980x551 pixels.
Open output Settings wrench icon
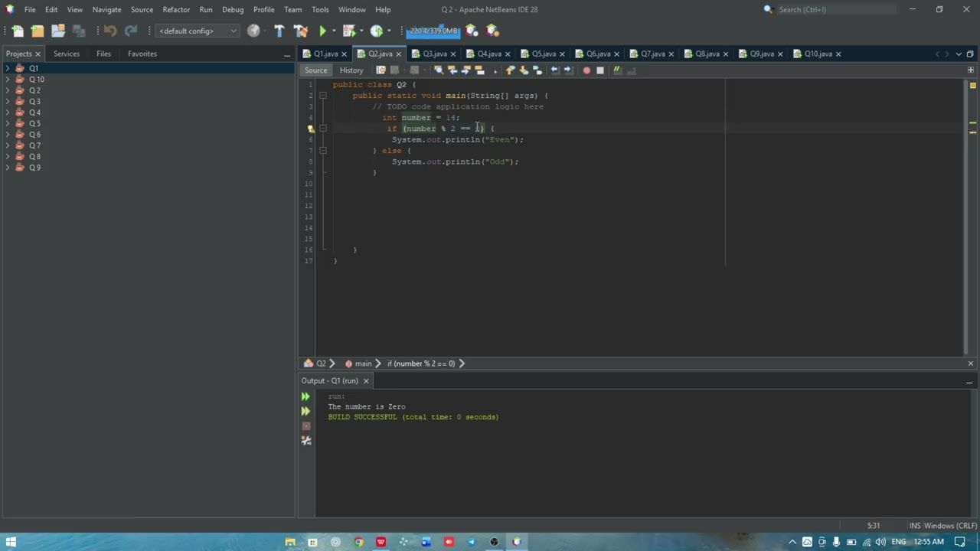point(305,440)
